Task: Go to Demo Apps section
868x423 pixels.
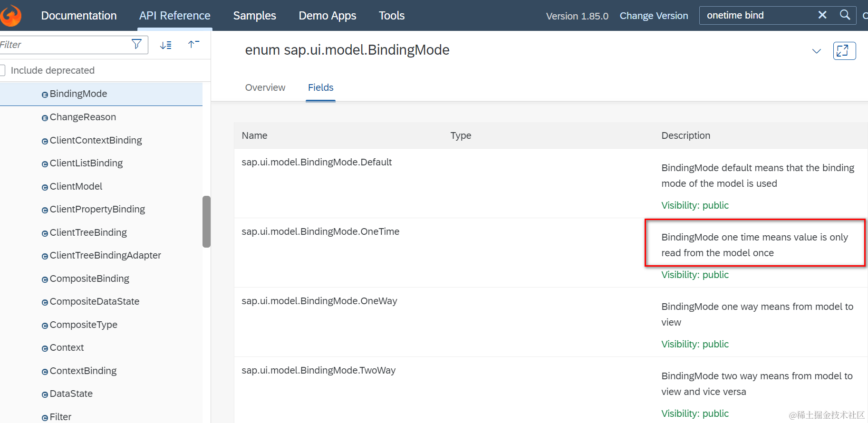Action: [x=327, y=16]
